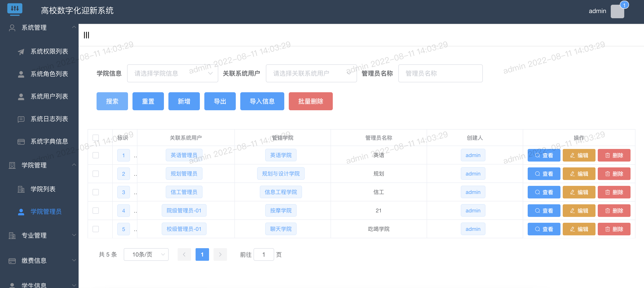Click the 导入信息 button
644x288 pixels.
pyautogui.click(x=262, y=101)
